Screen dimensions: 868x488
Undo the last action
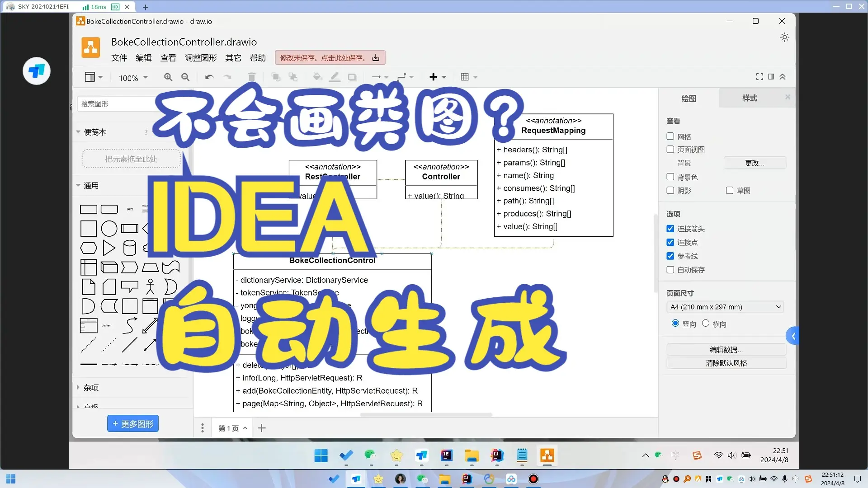(209, 77)
